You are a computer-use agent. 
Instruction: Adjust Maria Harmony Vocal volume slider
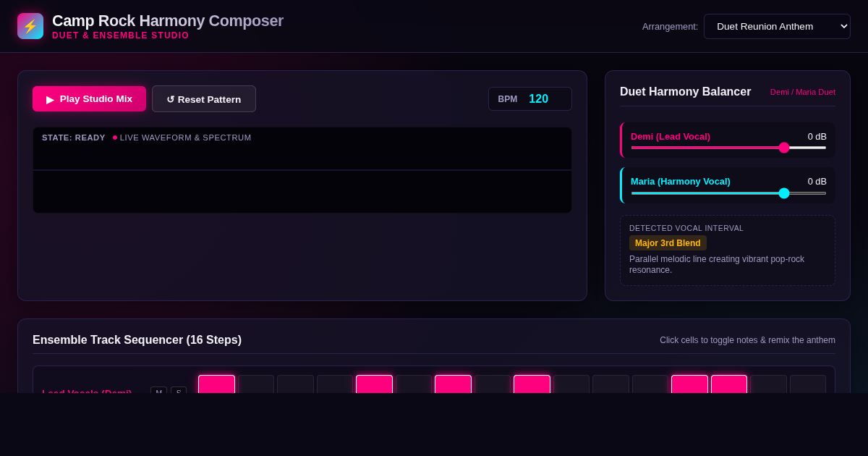point(728,193)
